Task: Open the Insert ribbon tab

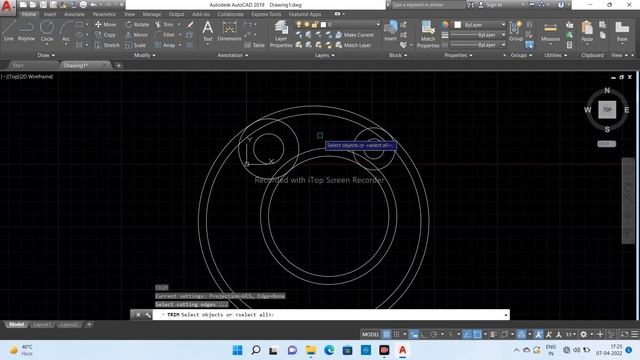Action: pyautogui.click(x=50, y=14)
